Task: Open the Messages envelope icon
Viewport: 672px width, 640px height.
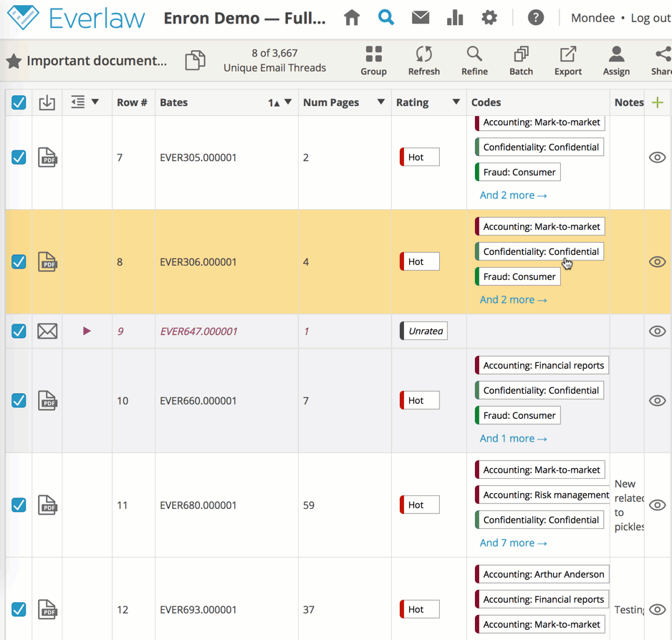Action: click(x=421, y=18)
